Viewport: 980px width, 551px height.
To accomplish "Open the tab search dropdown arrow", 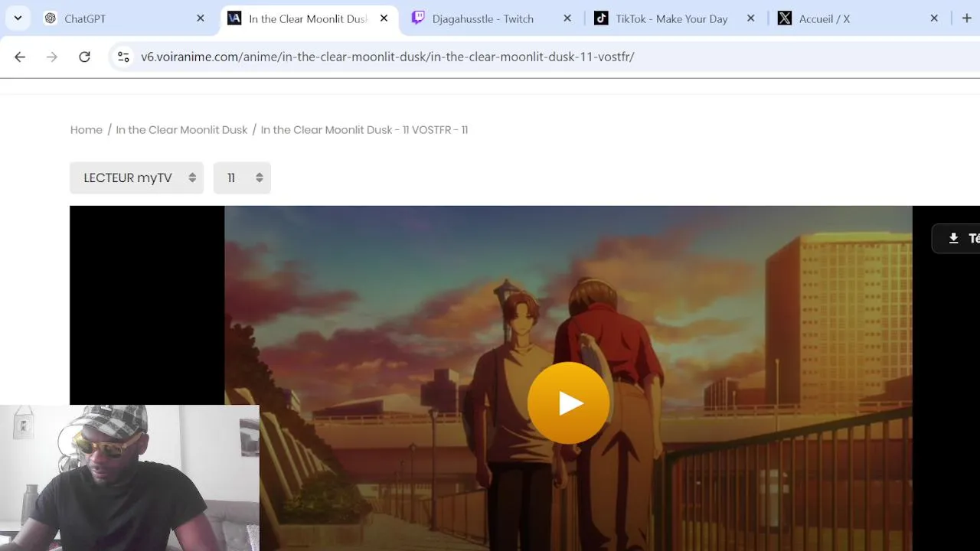I will point(18,18).
